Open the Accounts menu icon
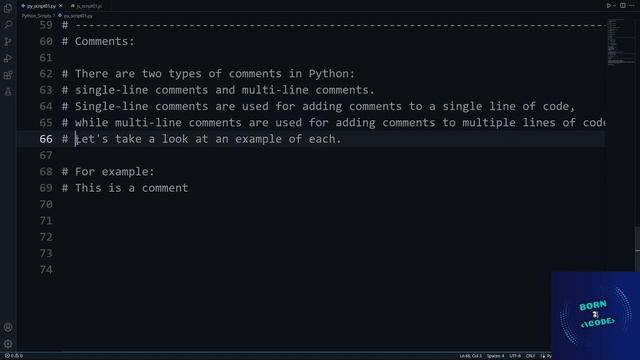Image resolution: width=640 pixels, height=360 pixels. pos(8,327)
